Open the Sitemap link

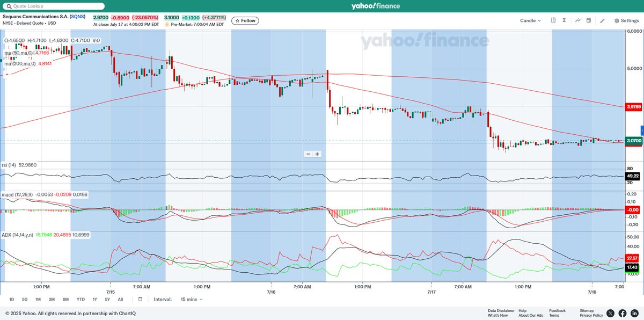[x=587, y=310]
